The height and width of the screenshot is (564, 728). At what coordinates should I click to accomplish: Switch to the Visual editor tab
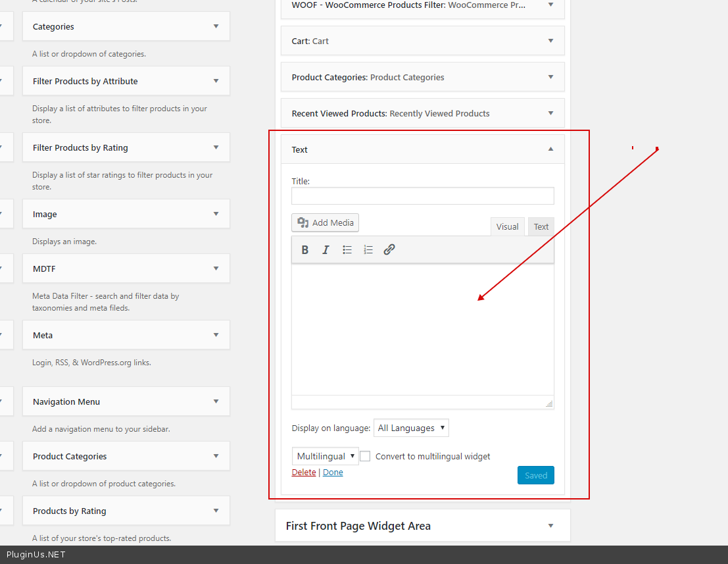(x=507, y=227)
